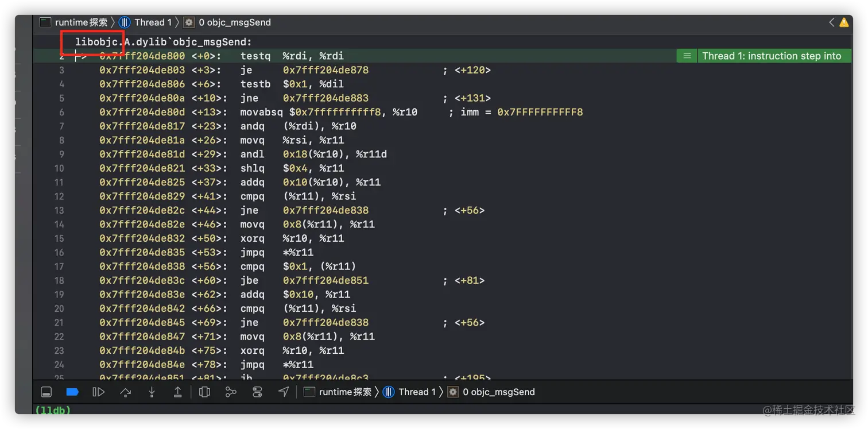Click the jump target 0x7fff204de878
868x429 pixels.
326,70
